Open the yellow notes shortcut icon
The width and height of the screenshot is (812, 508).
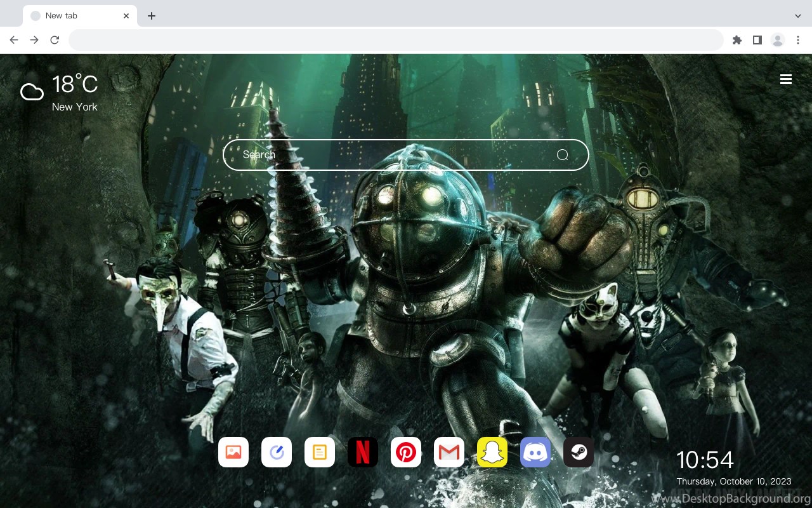pos(320,452)
